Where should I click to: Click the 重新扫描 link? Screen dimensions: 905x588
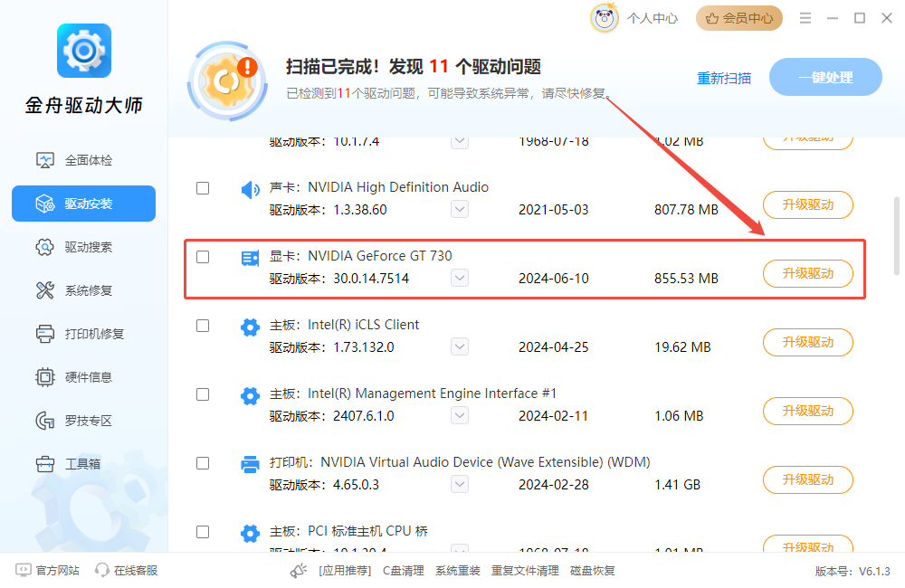(724, 78)
